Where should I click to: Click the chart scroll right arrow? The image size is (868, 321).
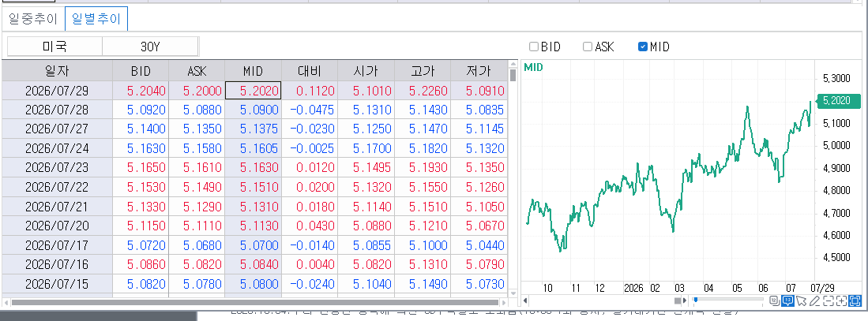pos(685,300)
